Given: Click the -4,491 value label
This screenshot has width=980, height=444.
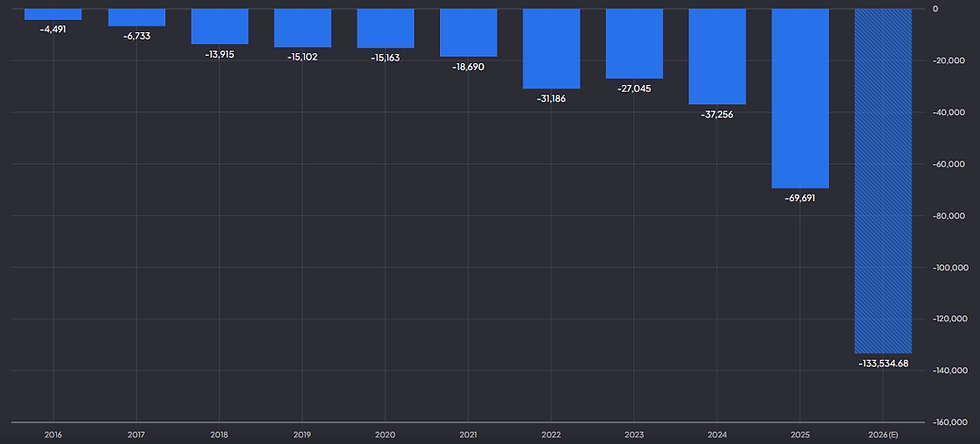Looking at the screenshot, I should [x=53, y=29].
